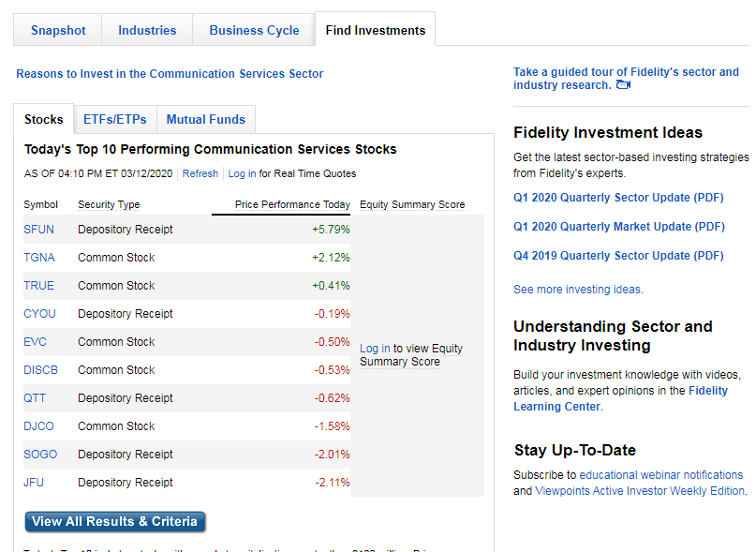Take a guided tour of Fidelity's sector research
The image size is (756, 552).
[626, 78]
